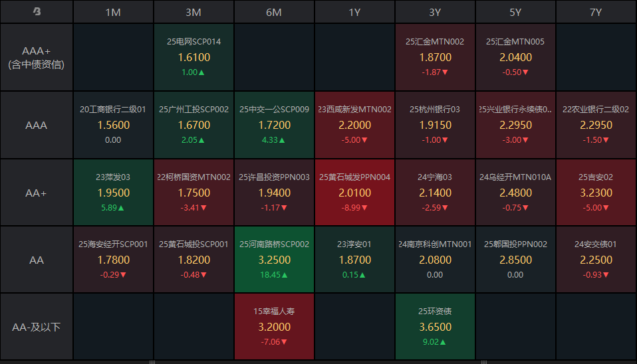Image resolution: width=637 pixels, height=364 pixels.
Task: Choose the AA+ rating row label
Action: pyautogui.click(x=37, y=193)
